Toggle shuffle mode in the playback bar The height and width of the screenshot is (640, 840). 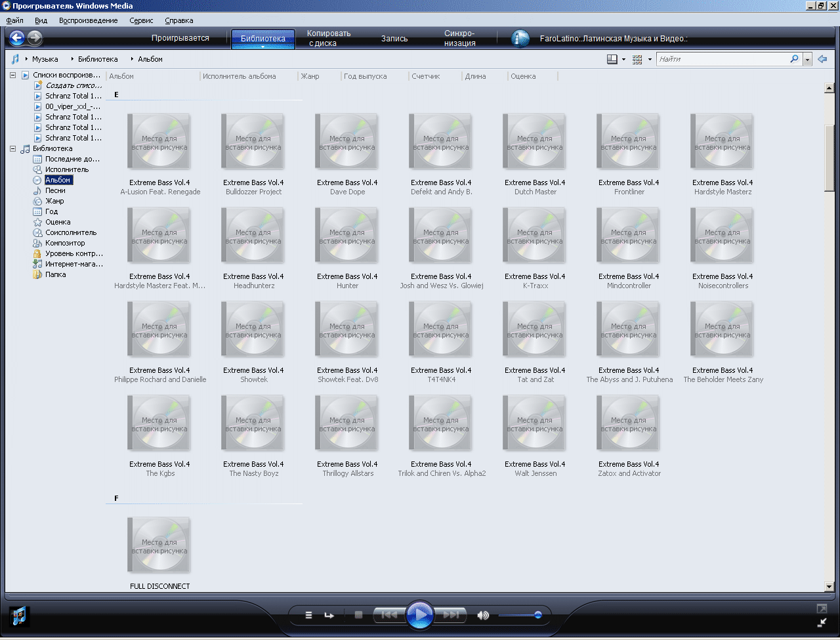308,615
